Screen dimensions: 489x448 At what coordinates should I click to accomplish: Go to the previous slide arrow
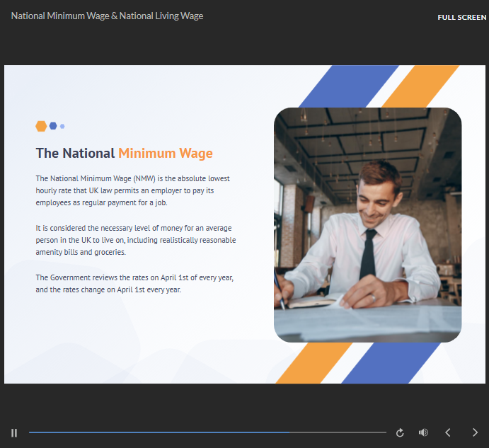point(448,432)
